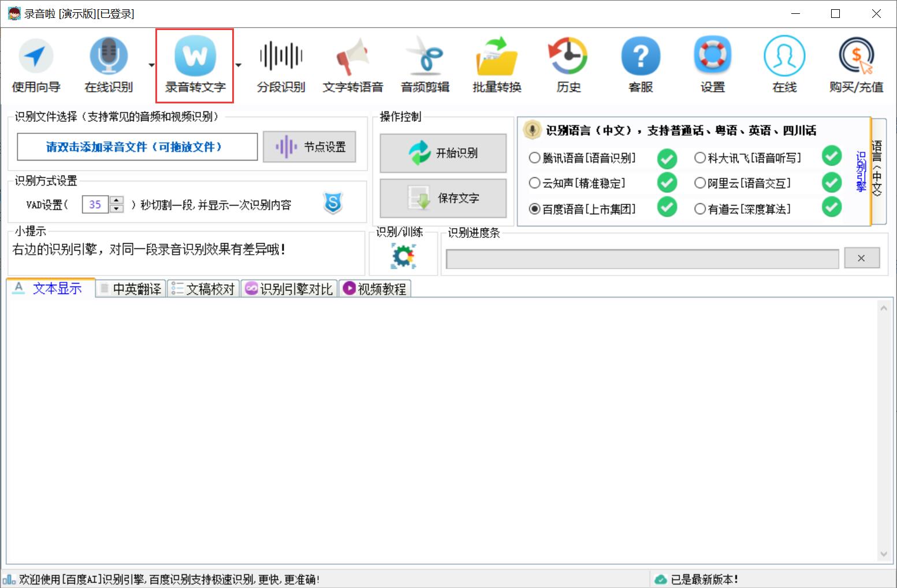897x588 pixels.
Task: Open the 音频剪辑 audio clipping tool
Action: pos(425,65)
